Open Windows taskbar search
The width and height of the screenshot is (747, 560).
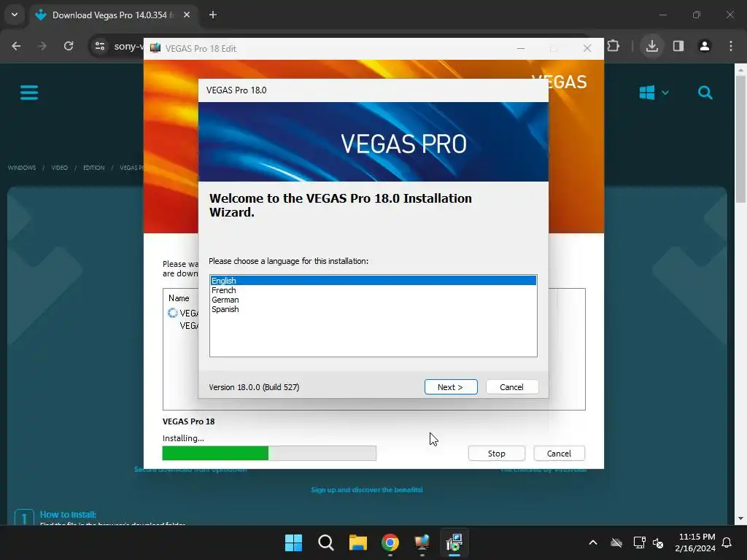[326, 542]
